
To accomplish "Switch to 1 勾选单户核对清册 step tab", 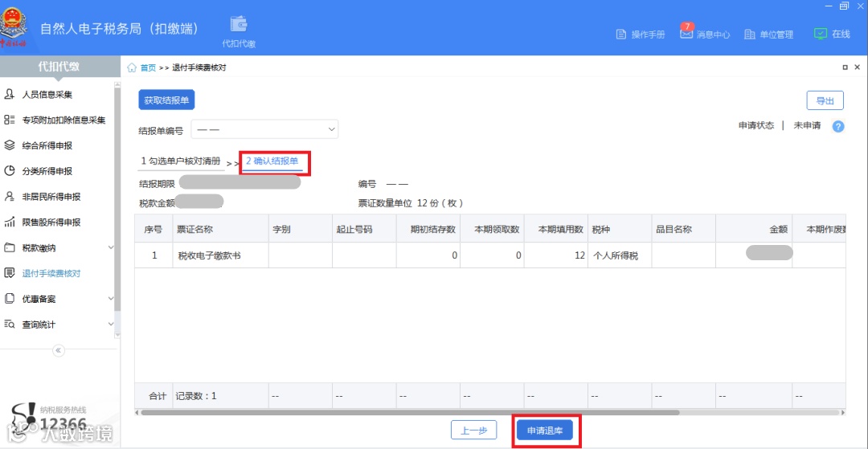I will (181, 161).
